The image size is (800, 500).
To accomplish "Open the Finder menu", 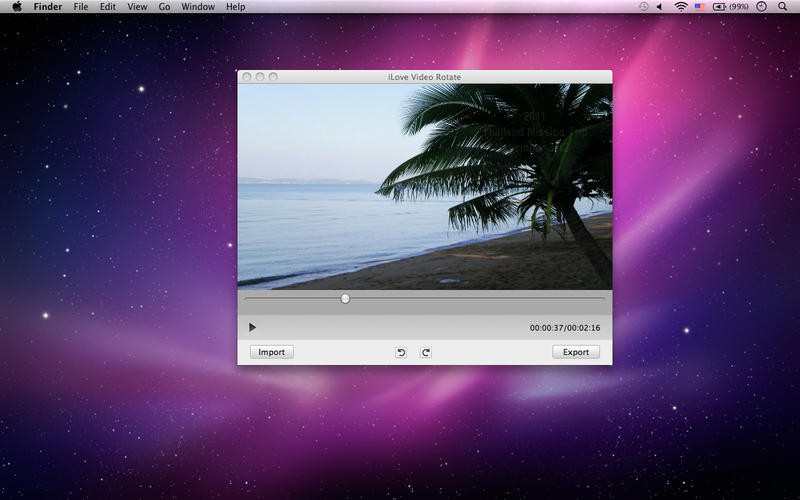I will pyautogui.click(x=48, y=7).
